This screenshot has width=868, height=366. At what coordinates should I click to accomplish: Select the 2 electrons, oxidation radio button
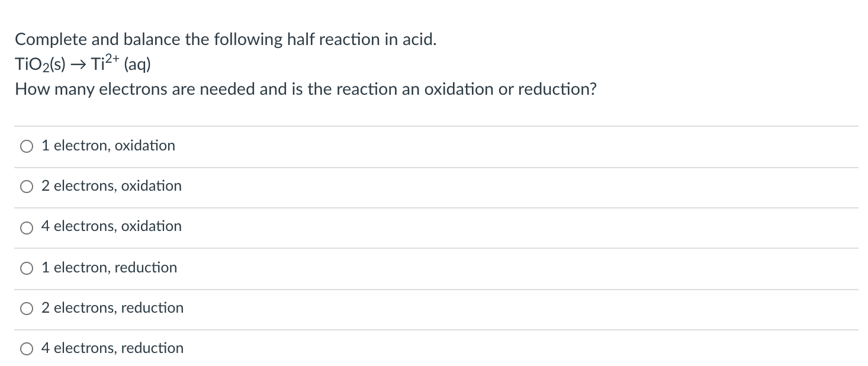pyautogui.click(x=27, y=187)
